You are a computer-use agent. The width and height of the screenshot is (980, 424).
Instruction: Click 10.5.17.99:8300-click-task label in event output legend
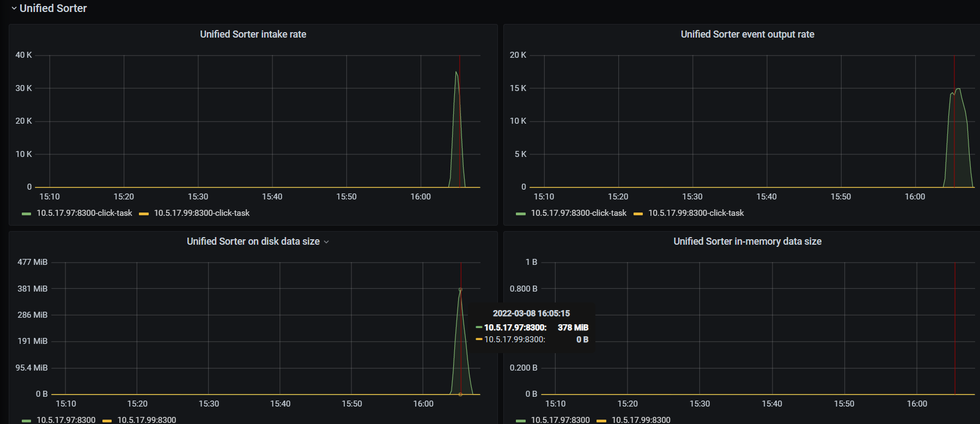tap(696, 213)
